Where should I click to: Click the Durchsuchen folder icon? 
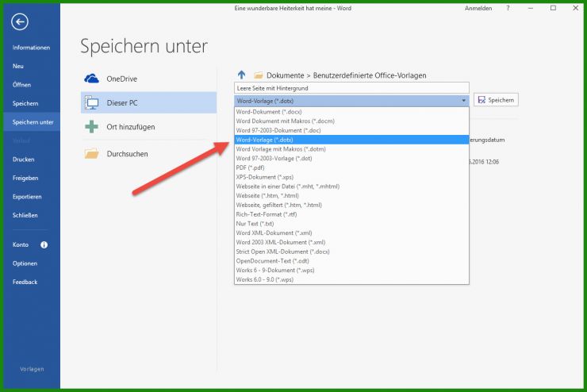click(91, 153)
